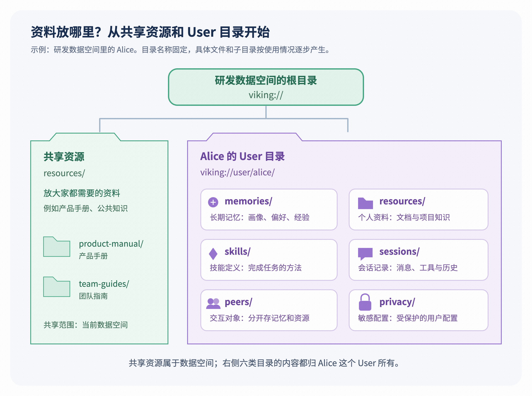Click the team-guides green folder icon
Image resolution: width=532 pixels, height=396 pixels.
coord(56,287)
